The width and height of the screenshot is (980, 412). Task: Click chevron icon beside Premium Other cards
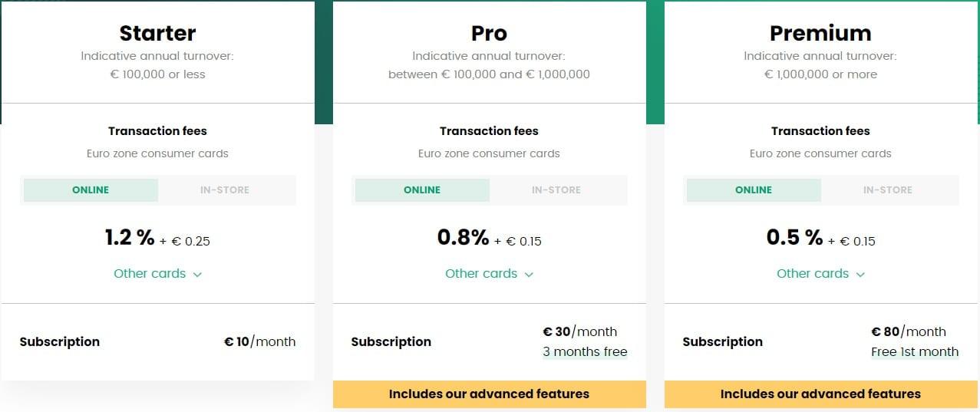pos(860,275)
